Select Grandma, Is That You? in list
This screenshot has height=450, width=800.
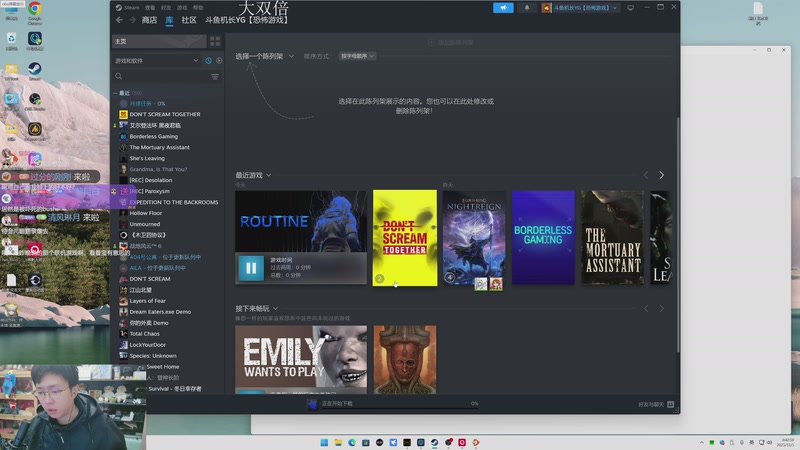(158, 169)
